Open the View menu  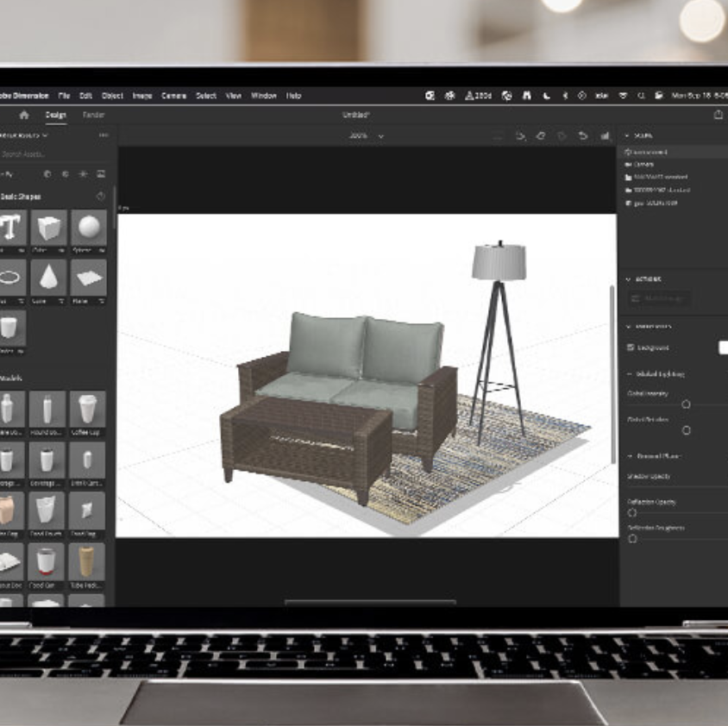[x=234, y=96]
